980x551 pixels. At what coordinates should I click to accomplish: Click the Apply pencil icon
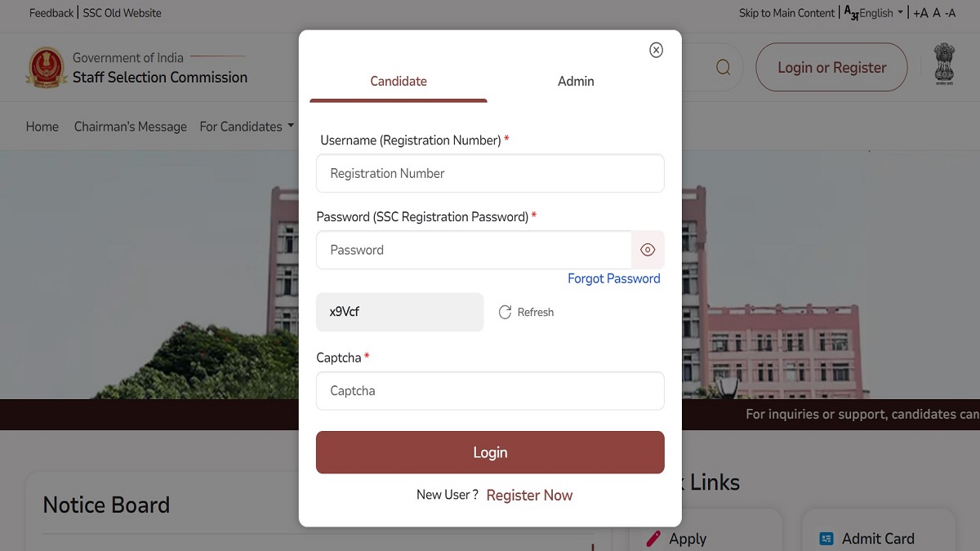653,539
